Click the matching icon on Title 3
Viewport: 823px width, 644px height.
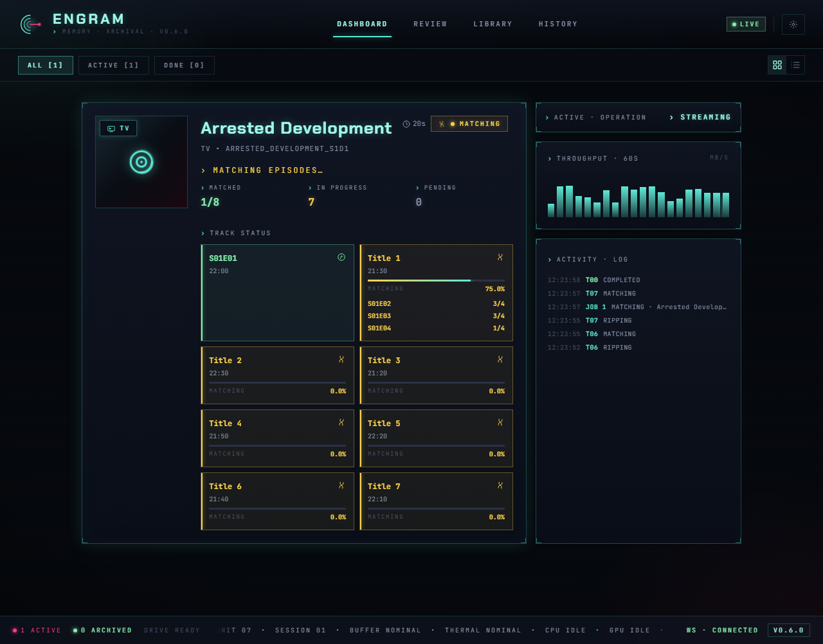[500, 359]
